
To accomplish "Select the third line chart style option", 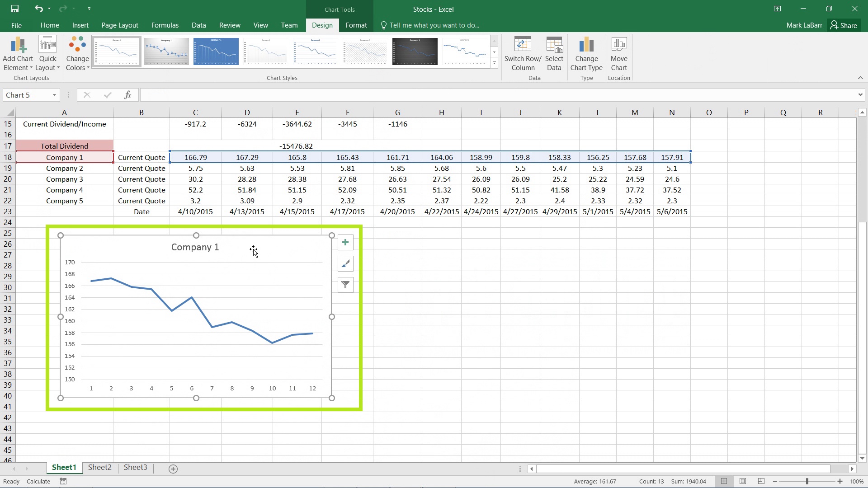I will point(216,51).
